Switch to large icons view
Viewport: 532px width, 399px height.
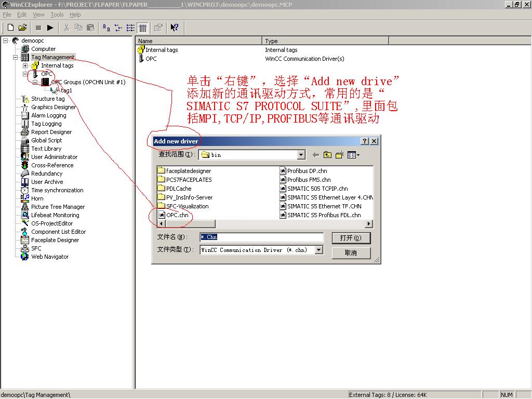pyautogui.click(x=107, y=28)
